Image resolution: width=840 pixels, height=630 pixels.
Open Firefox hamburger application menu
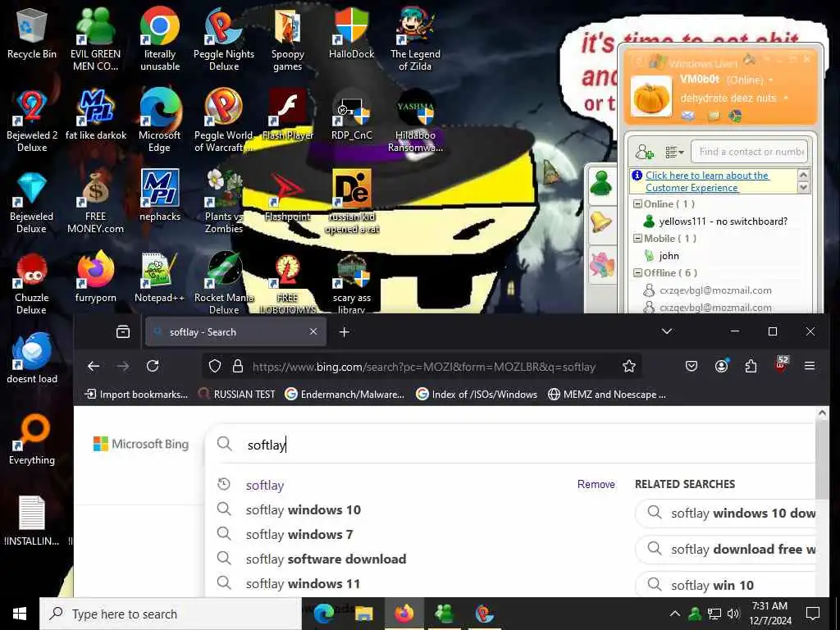810,366
